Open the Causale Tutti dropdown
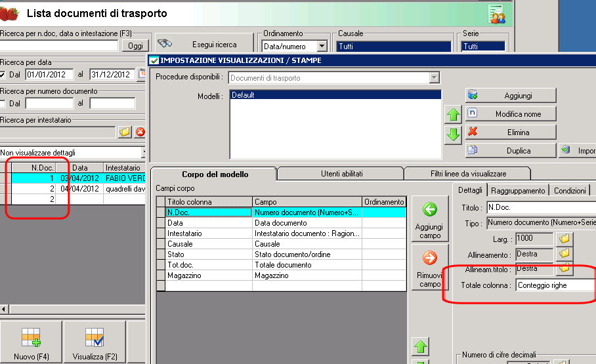Viewport: 596px width, 364px height. coord(393,47)
